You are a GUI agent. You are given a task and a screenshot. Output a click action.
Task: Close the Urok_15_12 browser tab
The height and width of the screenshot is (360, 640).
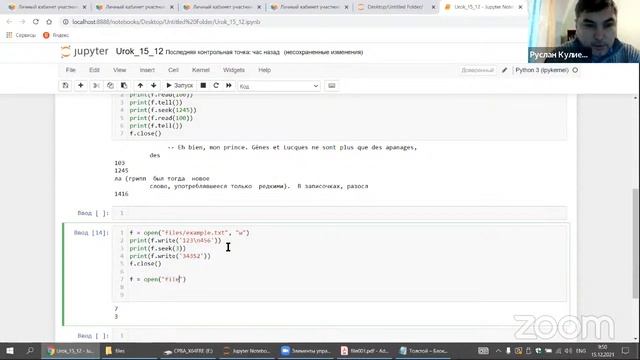click(520, 7)
